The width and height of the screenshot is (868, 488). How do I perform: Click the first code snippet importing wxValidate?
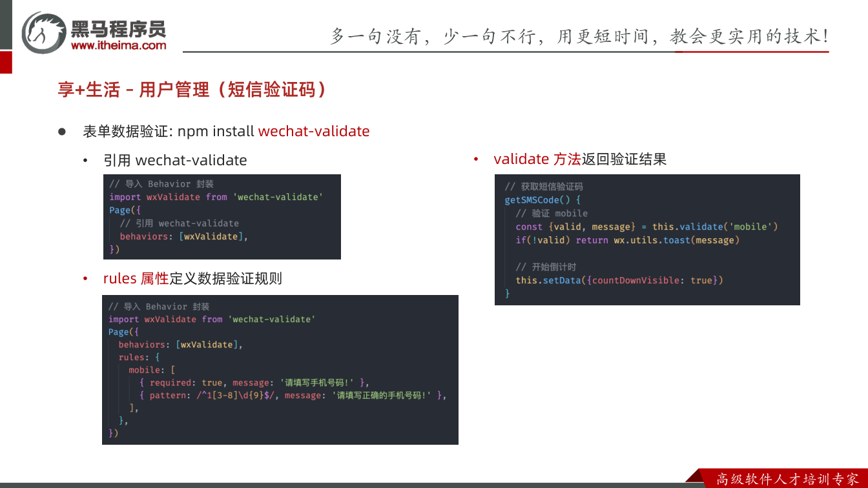point(222,217)
